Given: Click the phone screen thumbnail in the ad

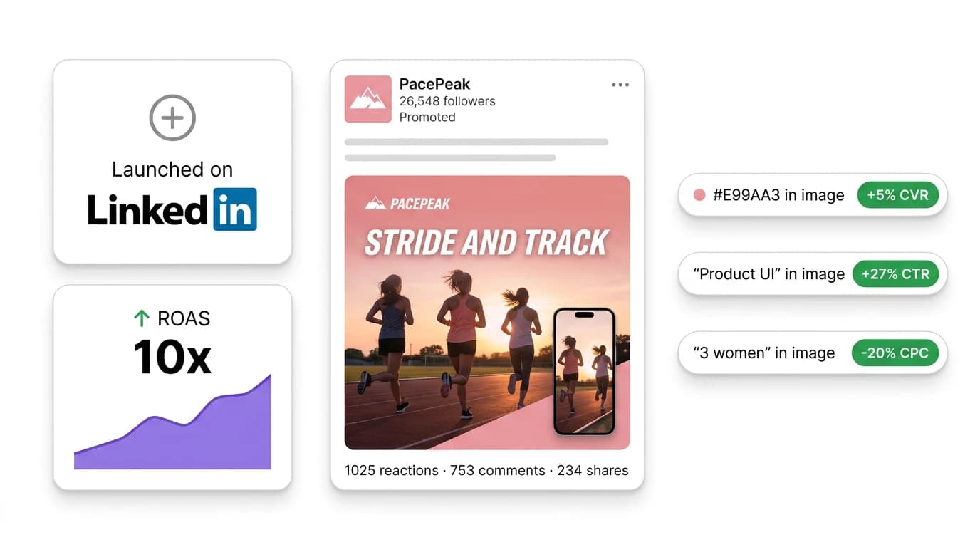Looking at the screenshot, I should click(x=585, y=370).
